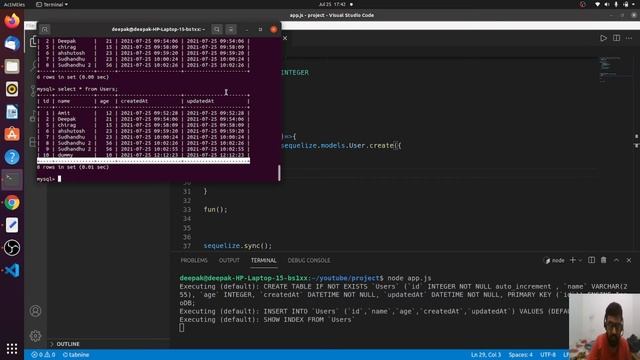Image resolution: width=640 pixels, height=360 pixels.
Task: Click 'select * from Users;' command text
Action: [x=88, y=89]
